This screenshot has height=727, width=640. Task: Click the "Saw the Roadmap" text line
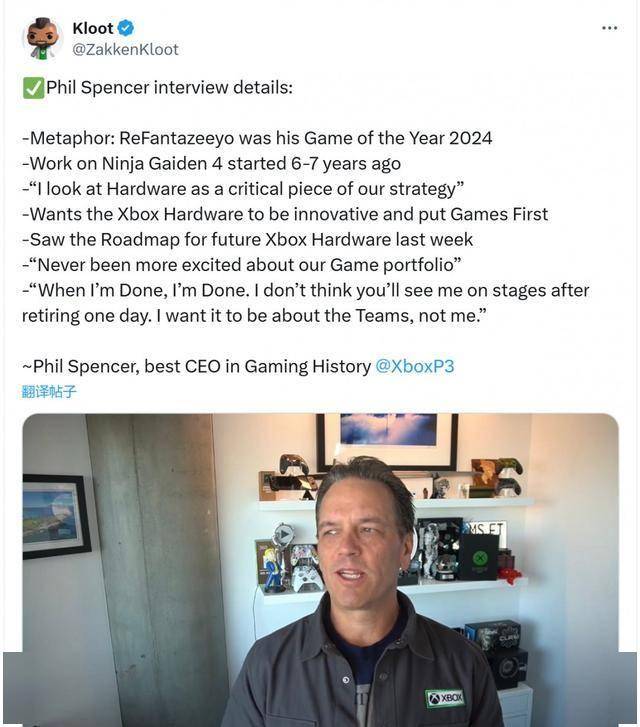248,240
